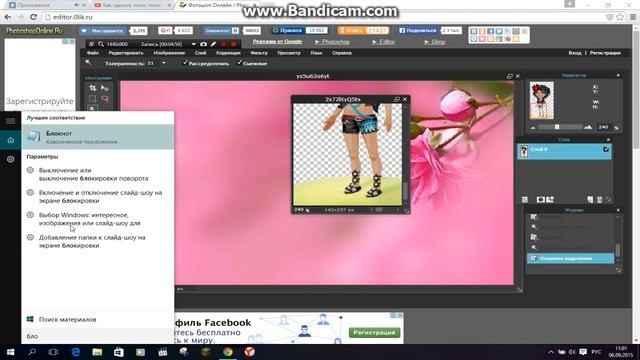Image resolution: width=640 pixels, height=360 pixels.
Task: Create a new layer in layers panel
Action: pos(590,200)
